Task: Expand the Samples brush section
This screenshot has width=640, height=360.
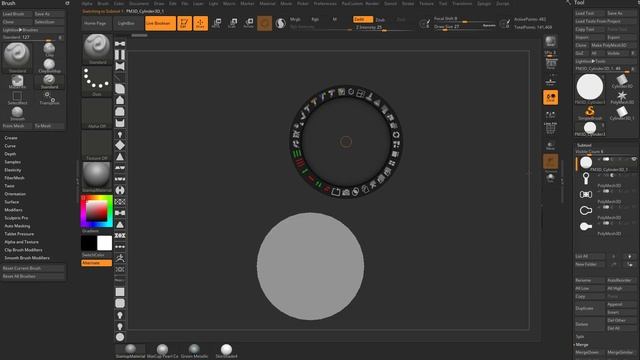Action: pos(13,162)
